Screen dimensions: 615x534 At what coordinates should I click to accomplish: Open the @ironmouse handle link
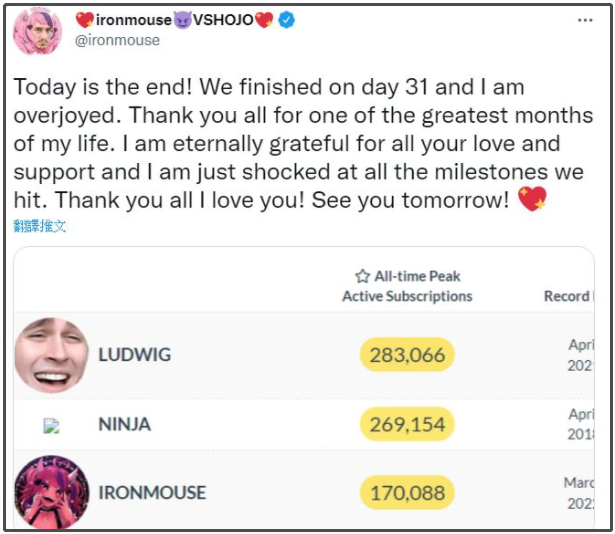click(118, 40)
